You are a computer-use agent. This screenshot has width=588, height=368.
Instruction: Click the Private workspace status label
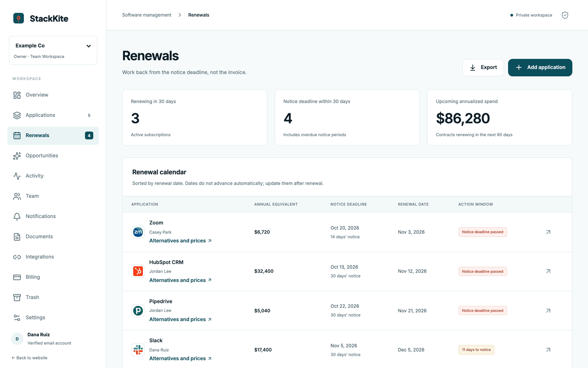(x=531, y=15)
